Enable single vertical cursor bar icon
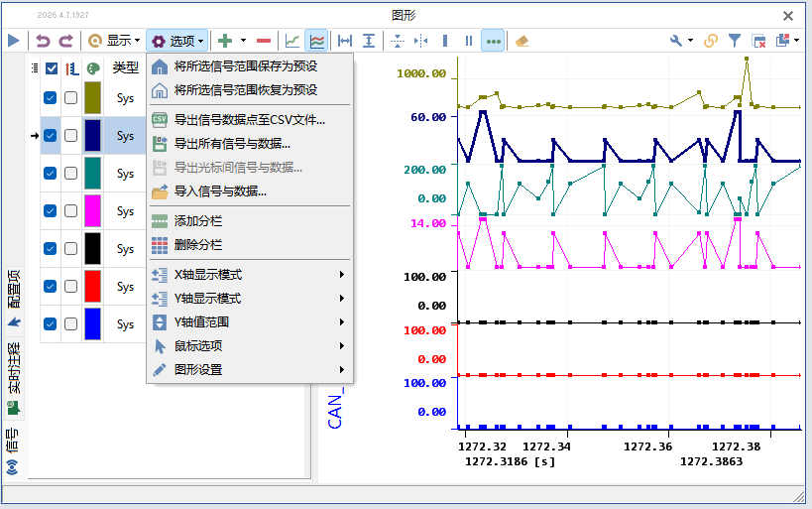 coord(445,41)
